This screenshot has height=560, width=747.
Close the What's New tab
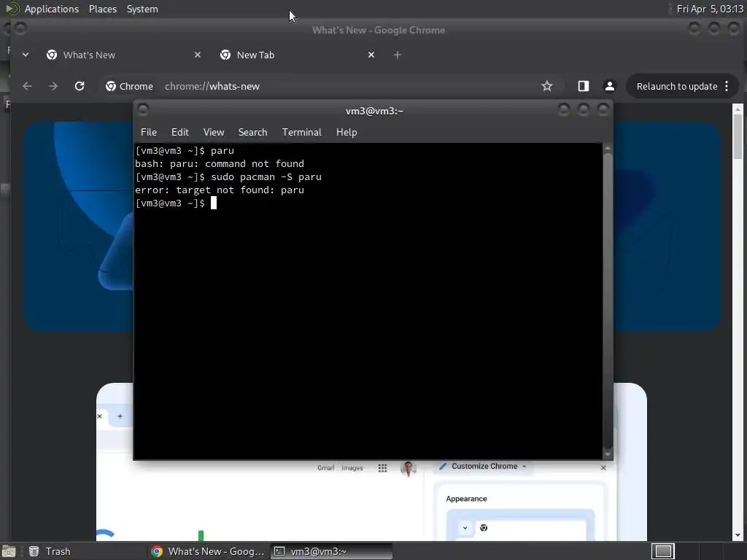[x=198, y=55]
